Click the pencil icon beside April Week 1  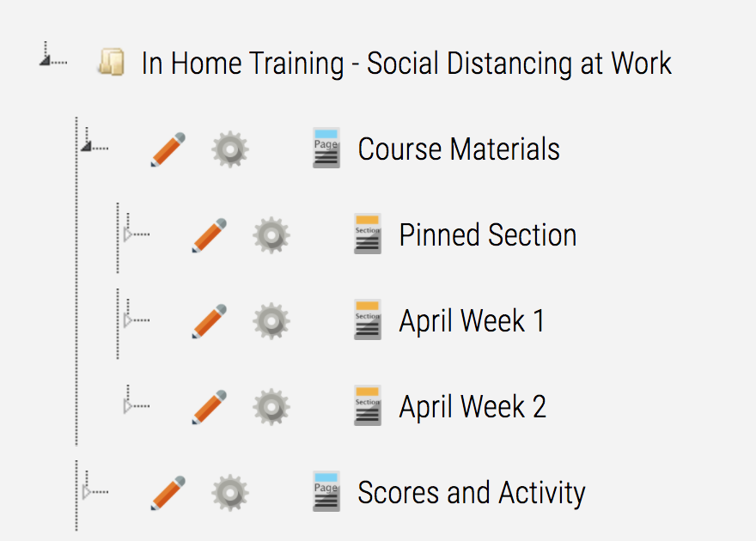coord(210,321)
